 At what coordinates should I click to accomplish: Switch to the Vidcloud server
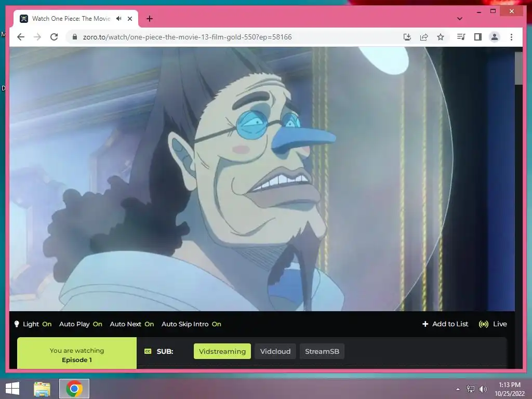pyautogui.click(x=275, y=351)
